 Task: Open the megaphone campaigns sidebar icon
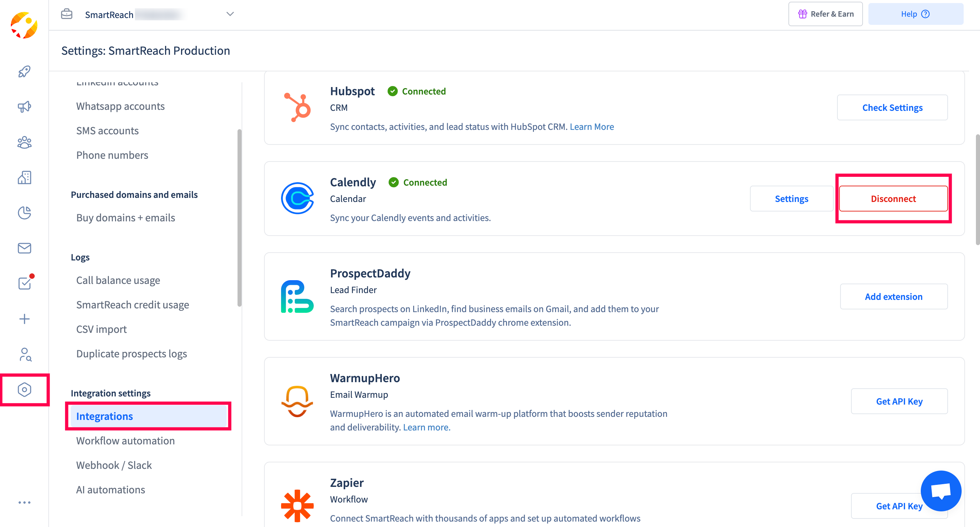tap(24, 107)
